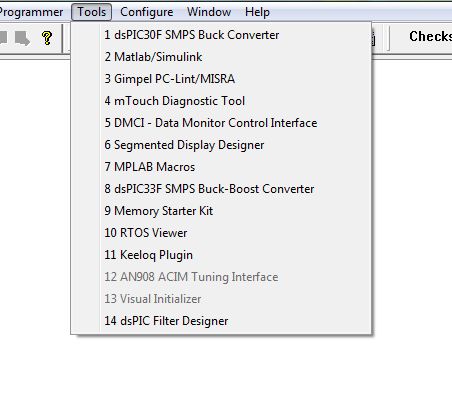Open dsPIC Filter Designer
This screenshot has height=401, width=452.
221,321
